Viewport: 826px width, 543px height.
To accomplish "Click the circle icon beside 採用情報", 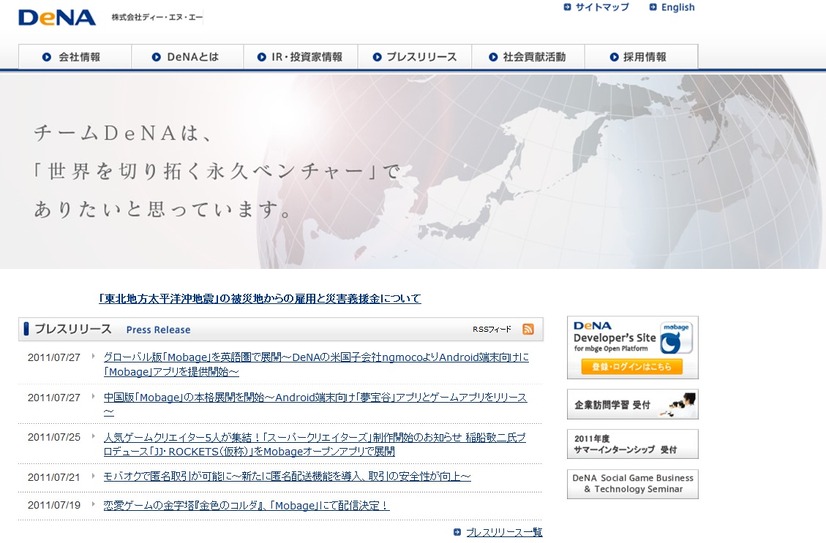I will (614, 57).
